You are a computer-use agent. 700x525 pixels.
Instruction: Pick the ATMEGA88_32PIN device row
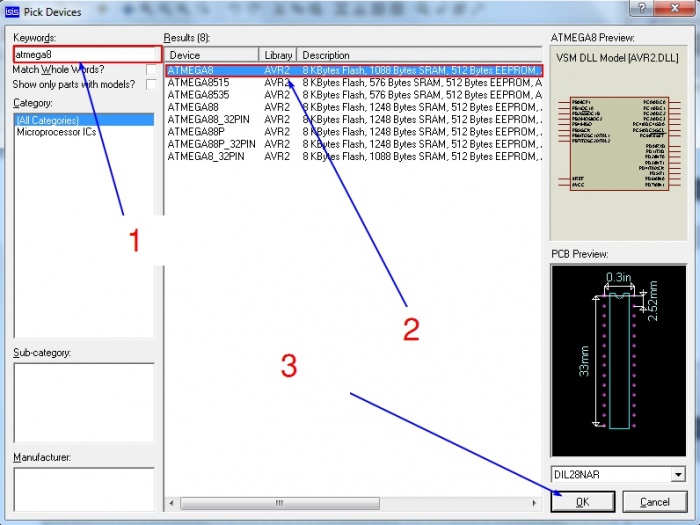(x=354, y=120)
